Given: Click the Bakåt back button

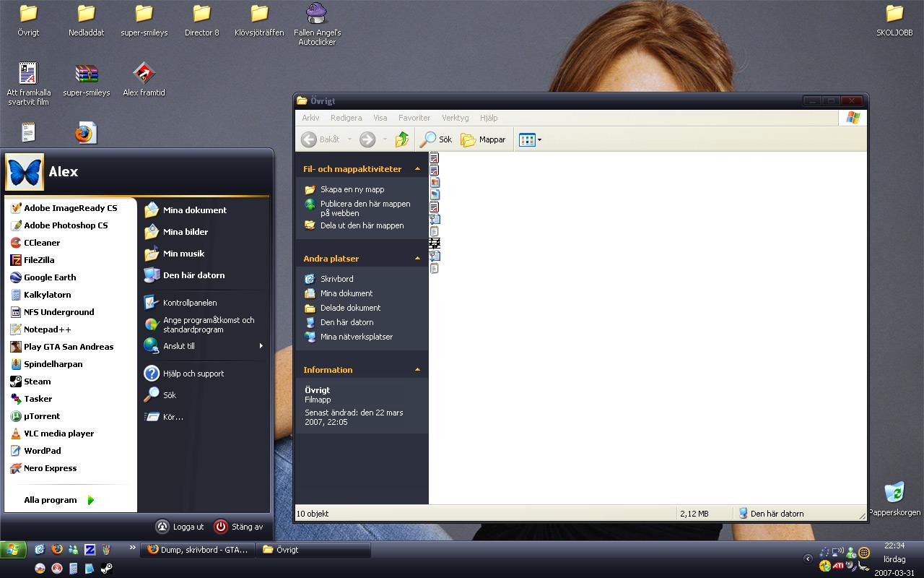Looking at the screenshot, I should tap(321, 139).
